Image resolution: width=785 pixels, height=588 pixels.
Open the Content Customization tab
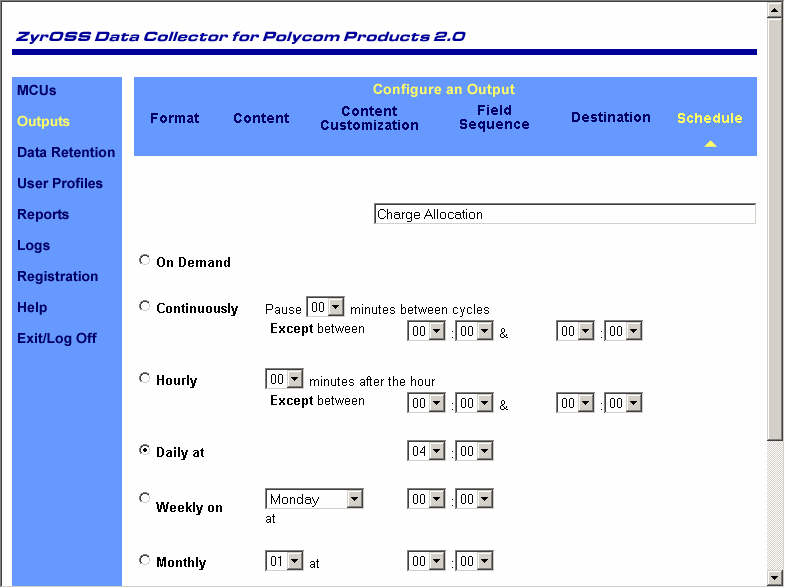click(369, 118)
